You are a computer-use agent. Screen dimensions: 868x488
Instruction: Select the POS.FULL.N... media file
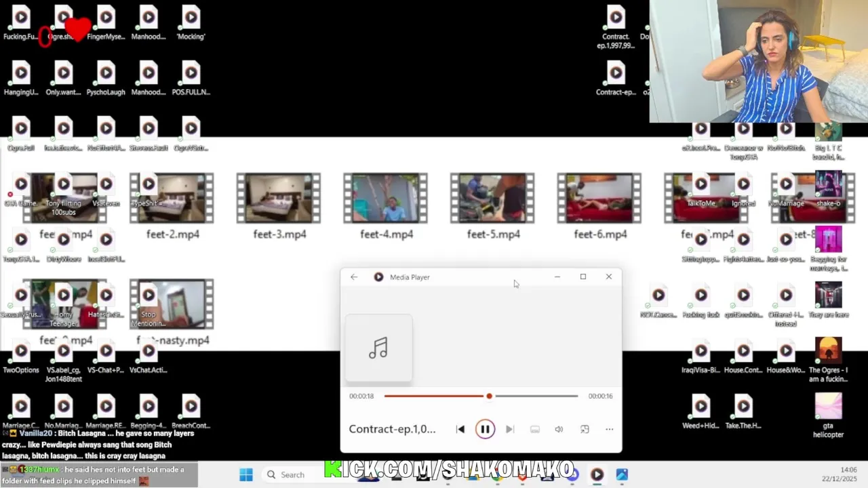pyautogui.click(x=191, y=79)
